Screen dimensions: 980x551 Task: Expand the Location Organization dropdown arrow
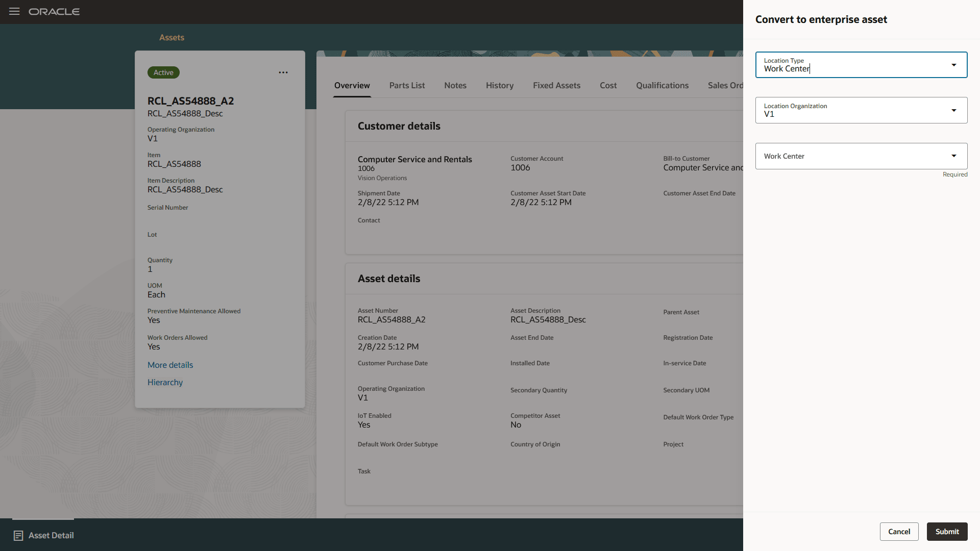click(953, 110)
